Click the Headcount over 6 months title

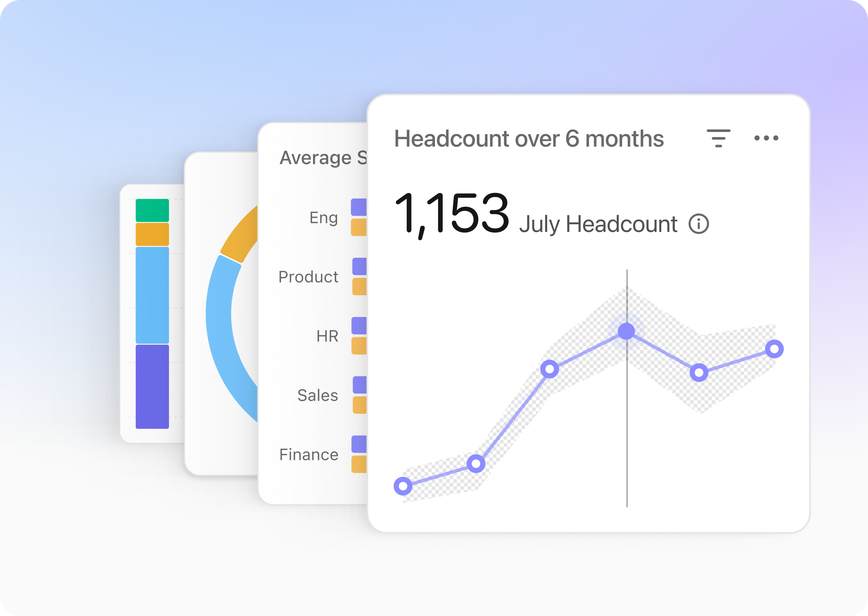tap(529, 138)
